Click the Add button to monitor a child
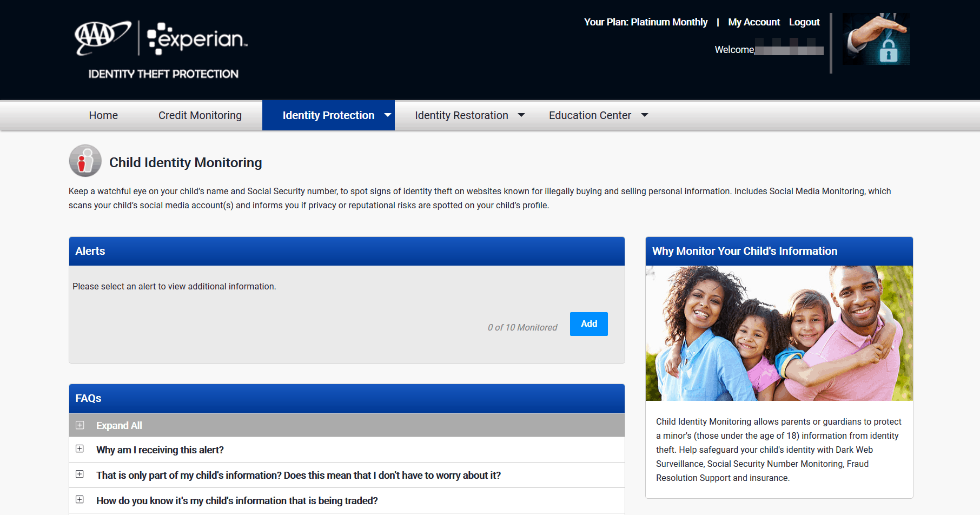 tap(588, 323)
